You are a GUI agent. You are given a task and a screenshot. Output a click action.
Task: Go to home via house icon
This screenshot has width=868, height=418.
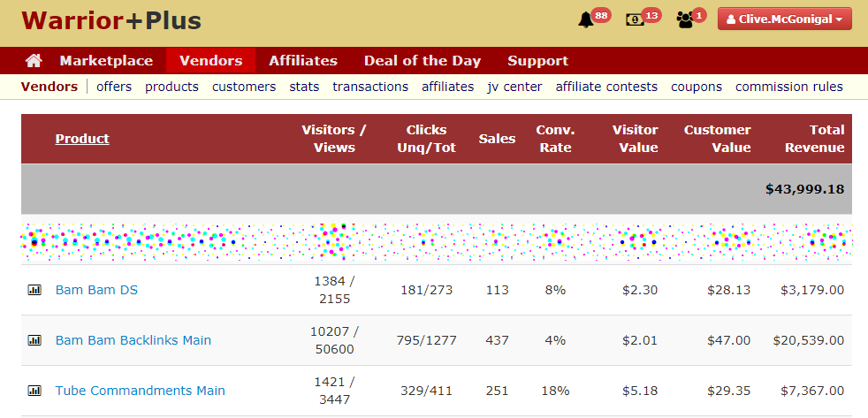click(x=34, y=60)
